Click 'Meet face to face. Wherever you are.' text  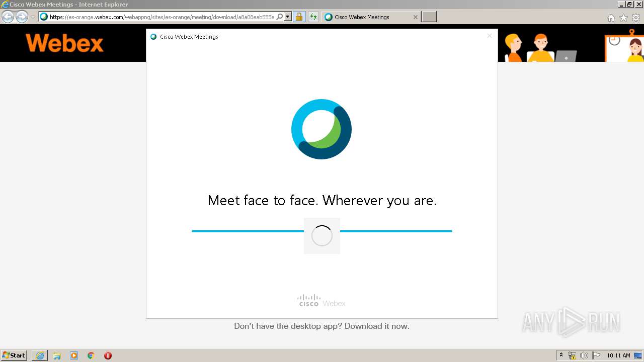coord(322,201)
